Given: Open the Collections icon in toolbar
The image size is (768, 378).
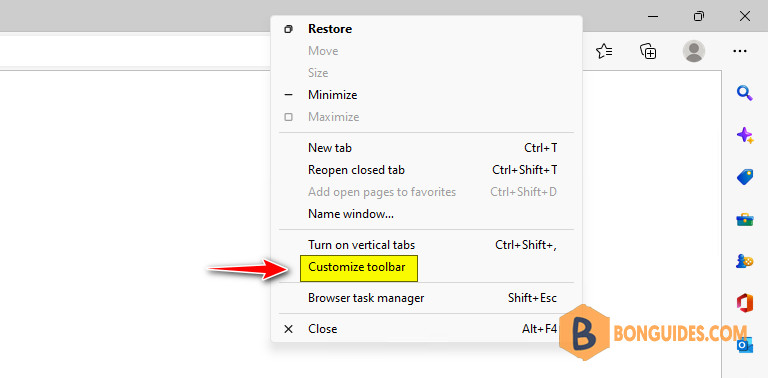Looking at the screenshot, I should pos(648,51).
